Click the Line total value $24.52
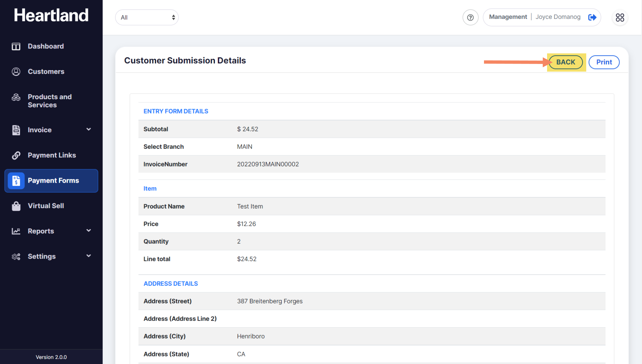The width and height of the screenshot is (642, 364). tap(247, 259)
